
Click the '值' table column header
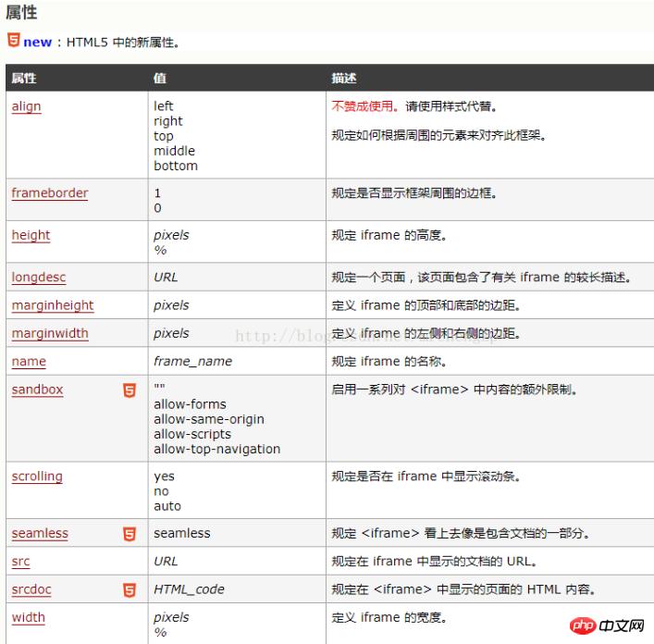coord(160,78)
